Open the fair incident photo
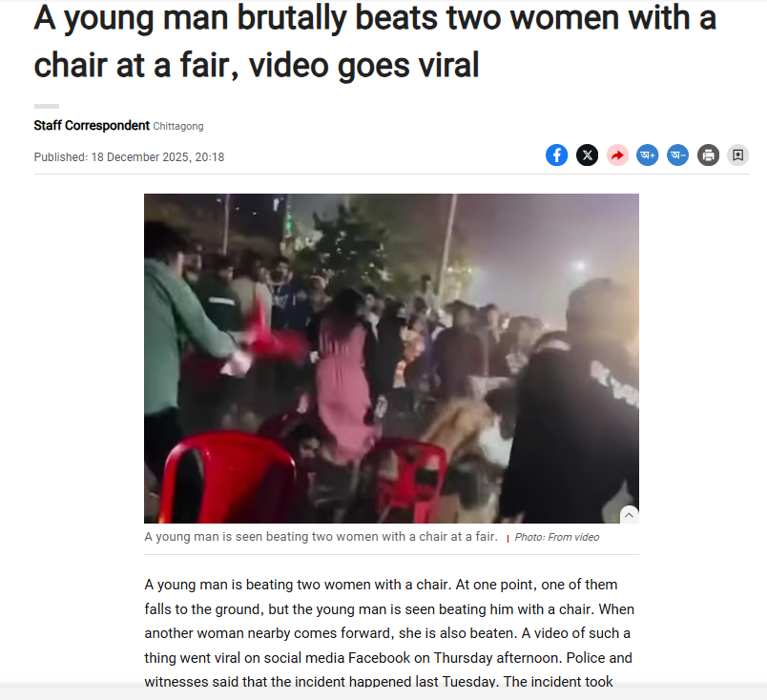The width and height of the screenshot is (767, 700). click(391, 358)
